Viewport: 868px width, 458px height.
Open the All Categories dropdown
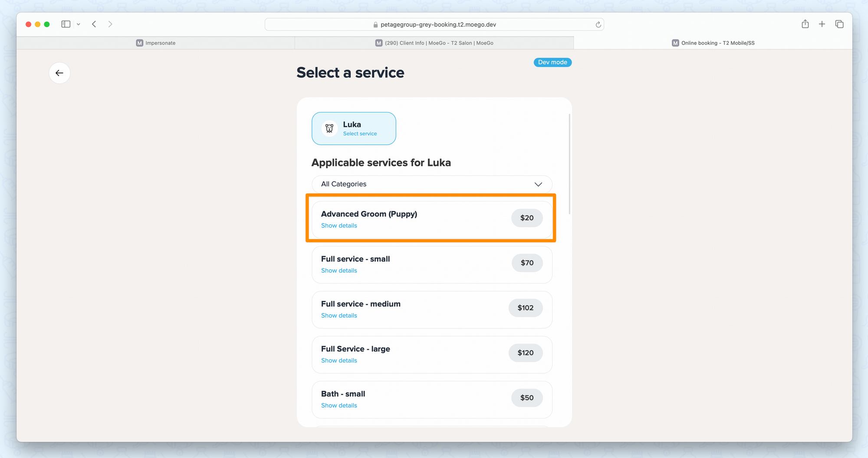[x=432, y=184]
